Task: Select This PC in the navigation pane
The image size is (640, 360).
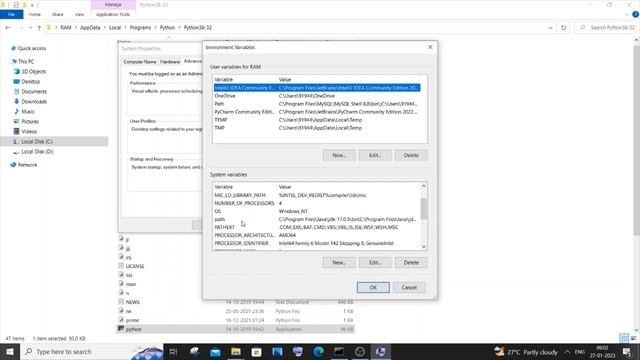Action: click(x=26, y=61)
